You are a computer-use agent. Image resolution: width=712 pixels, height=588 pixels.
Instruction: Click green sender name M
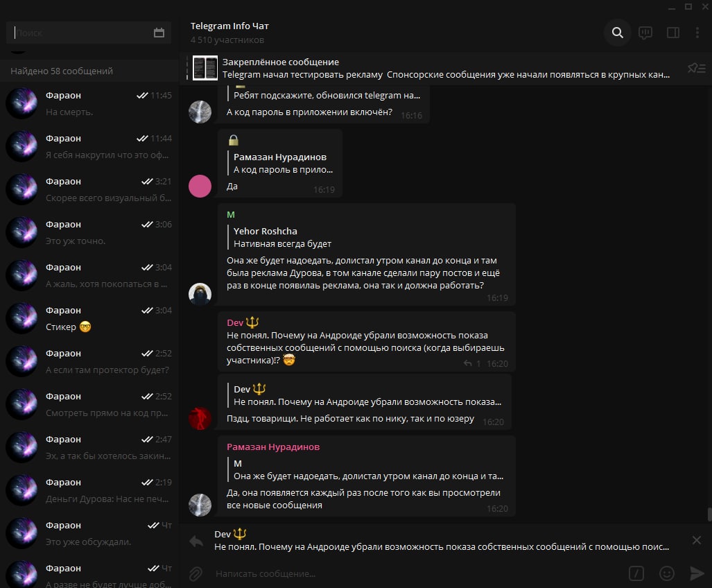231,214
